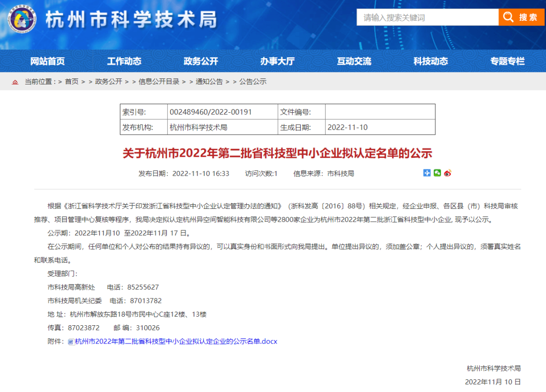Click the 公示期 date range line
The height and width of the screenshot is (392, 546).
point(119,233)
